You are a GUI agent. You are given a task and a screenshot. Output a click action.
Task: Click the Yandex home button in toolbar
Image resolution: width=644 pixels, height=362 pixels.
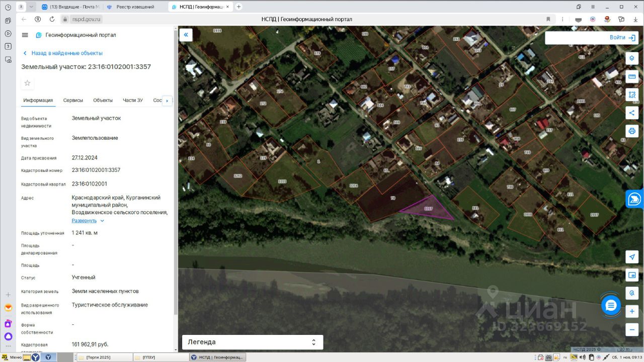coord(38,19)
